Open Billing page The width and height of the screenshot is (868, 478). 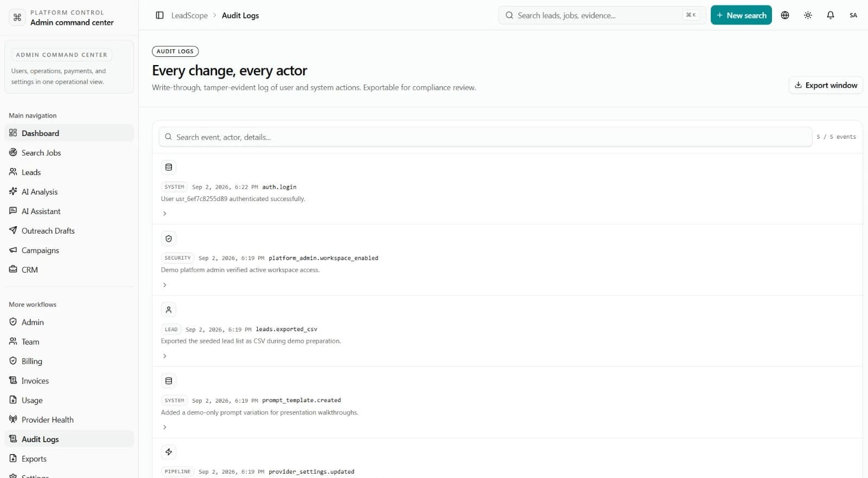click(69, 361)
